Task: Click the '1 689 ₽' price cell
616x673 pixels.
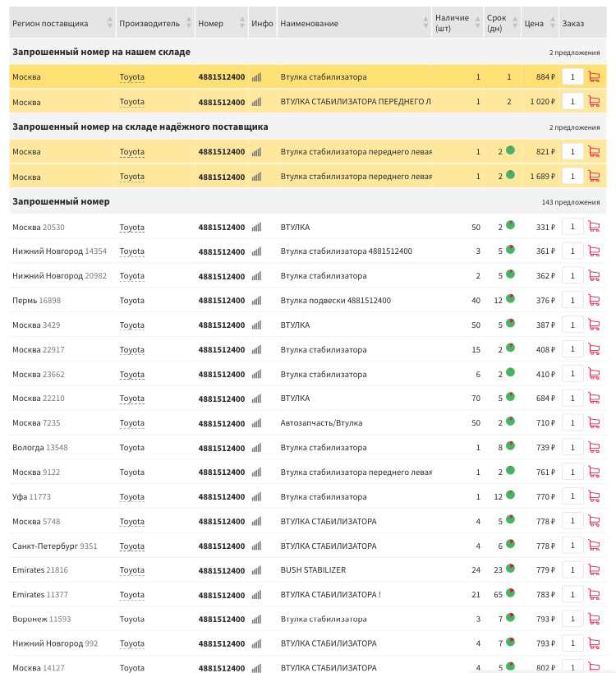Action: (x=542, y=177)
